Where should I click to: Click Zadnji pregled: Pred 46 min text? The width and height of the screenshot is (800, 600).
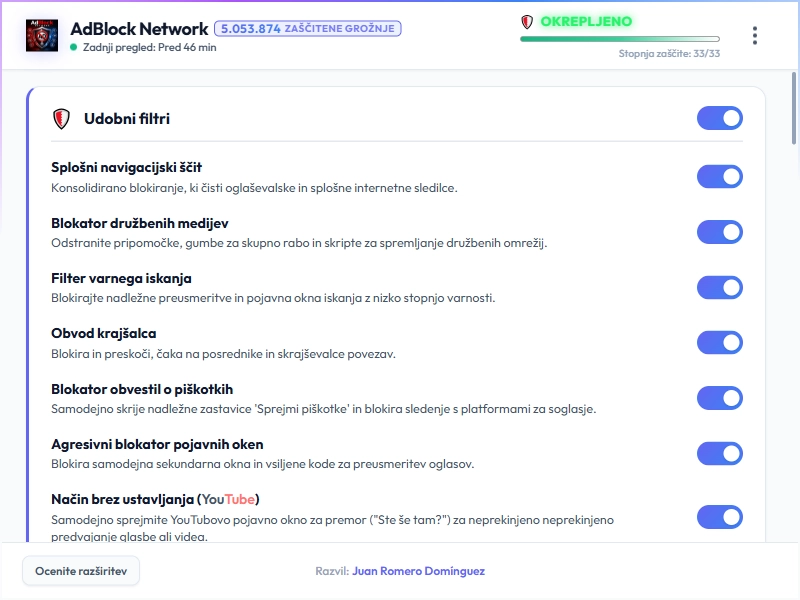point(149,47)
